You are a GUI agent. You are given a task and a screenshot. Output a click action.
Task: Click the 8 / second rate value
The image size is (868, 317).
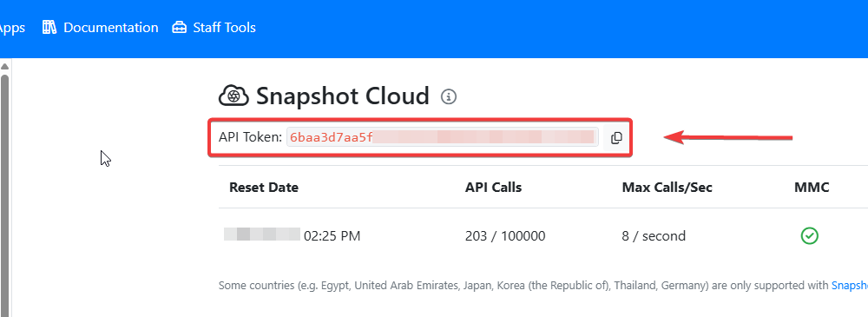(x=654, y=236)
